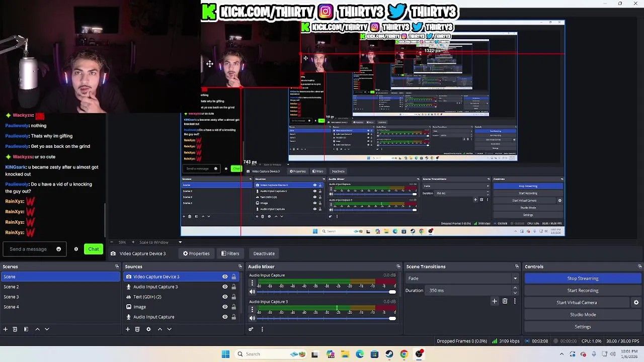This screenshot has width=644, height=362.
Task: Increase transition duration stepper up
Action: pyautogui.click(x=515, y=288)
